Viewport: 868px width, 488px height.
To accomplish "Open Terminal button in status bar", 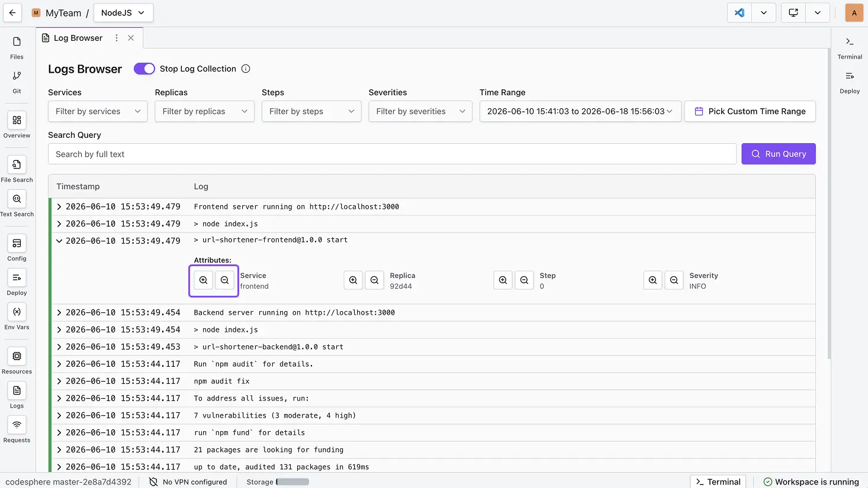I will pos(718,481).
